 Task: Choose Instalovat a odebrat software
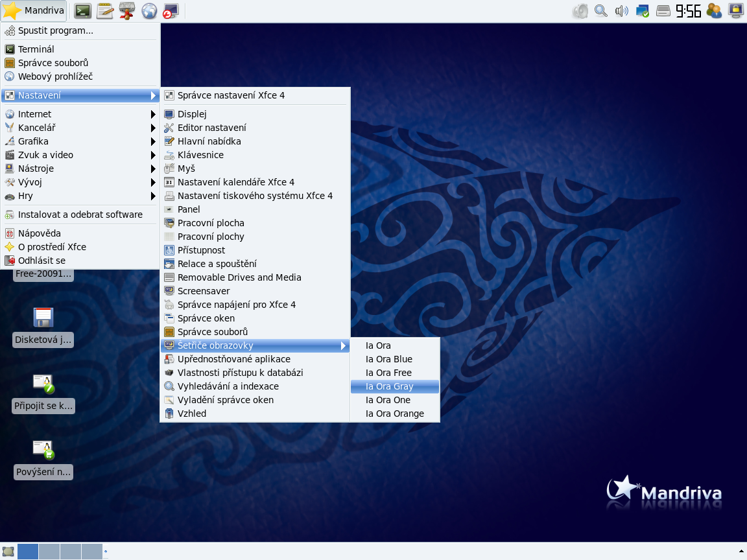[x=80, y=215]
